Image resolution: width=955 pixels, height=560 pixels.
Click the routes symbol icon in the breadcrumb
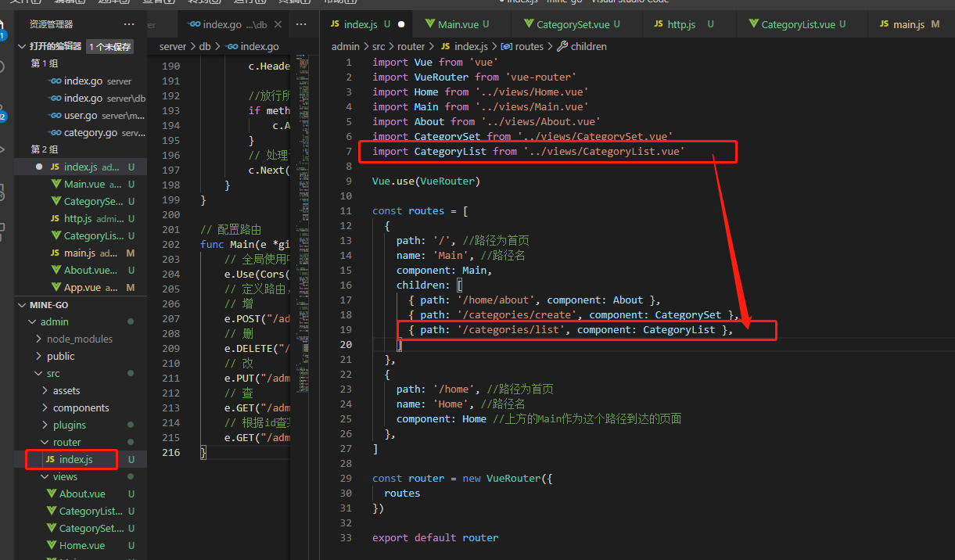coord(506,47)
